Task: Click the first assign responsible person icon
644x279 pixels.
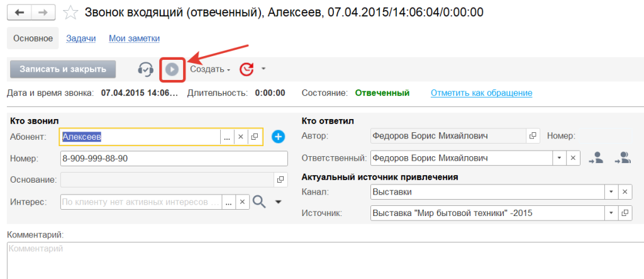Action: pyautogui.click(x=595, y=158)
